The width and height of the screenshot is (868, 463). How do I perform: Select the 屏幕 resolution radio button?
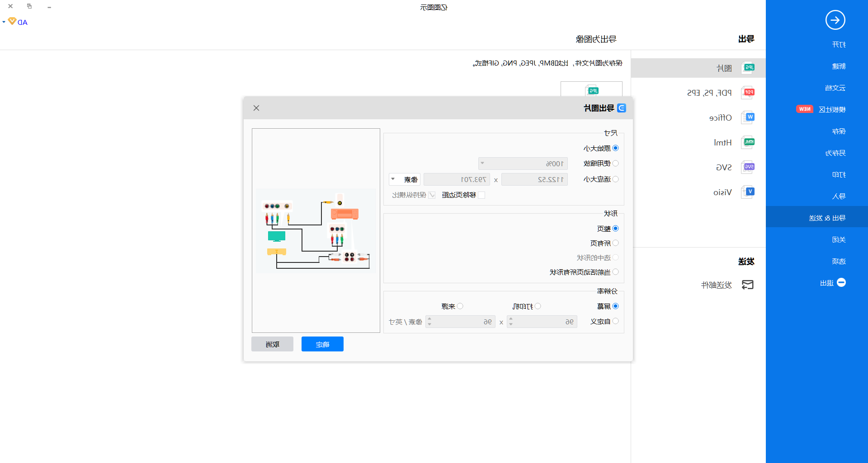point(615,306)
